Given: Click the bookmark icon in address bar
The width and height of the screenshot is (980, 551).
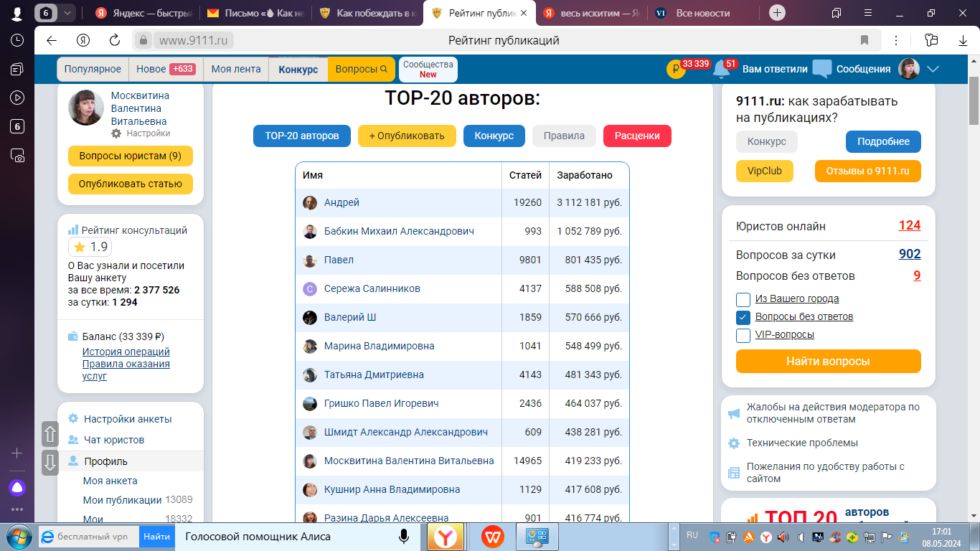Looking at the screenshot, I should point(864,40).
